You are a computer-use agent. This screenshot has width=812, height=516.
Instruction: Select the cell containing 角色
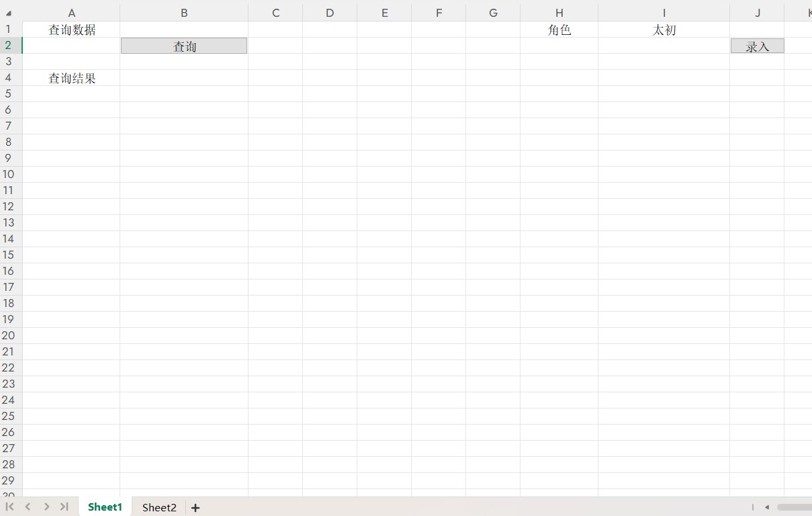point(559,29)
